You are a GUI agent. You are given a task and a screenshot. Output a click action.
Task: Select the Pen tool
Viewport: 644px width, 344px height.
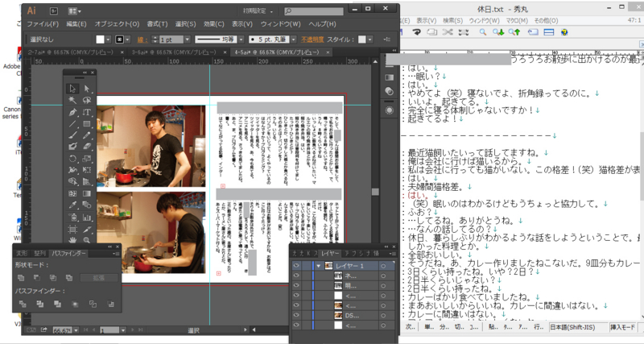(x=72, y=112)
